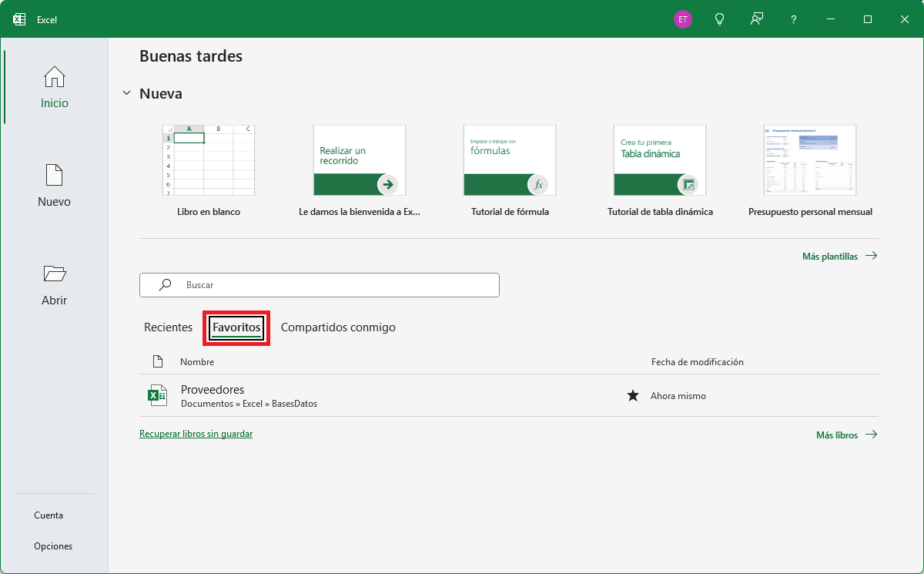Open Cuenta in the sidebar

49,515
